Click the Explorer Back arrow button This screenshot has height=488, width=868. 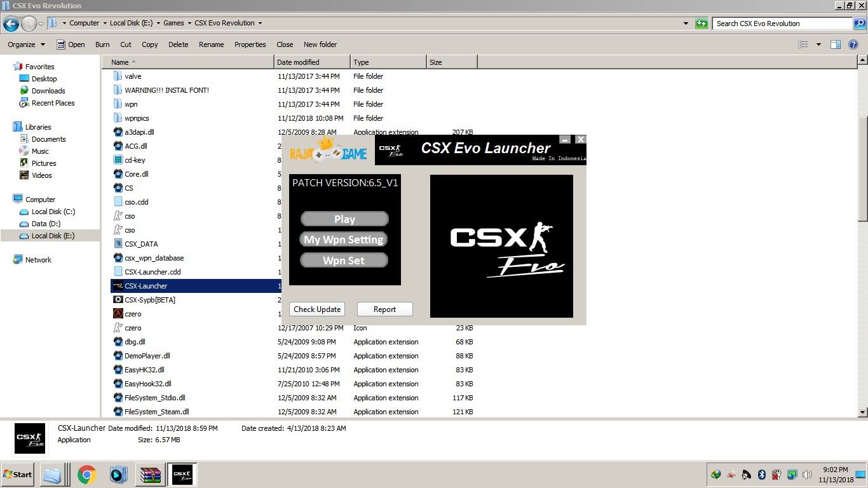(11, 24)
